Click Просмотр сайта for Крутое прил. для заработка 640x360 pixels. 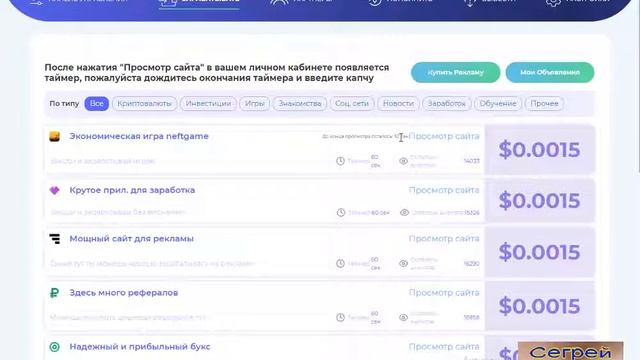tap(444, 190)
